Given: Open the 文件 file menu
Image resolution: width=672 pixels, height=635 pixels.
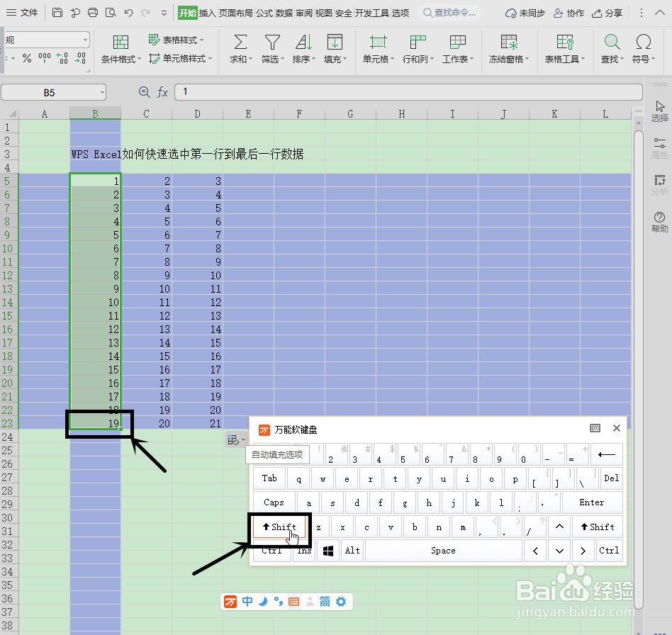Looking at the screenshot, I should coord(22,13).
